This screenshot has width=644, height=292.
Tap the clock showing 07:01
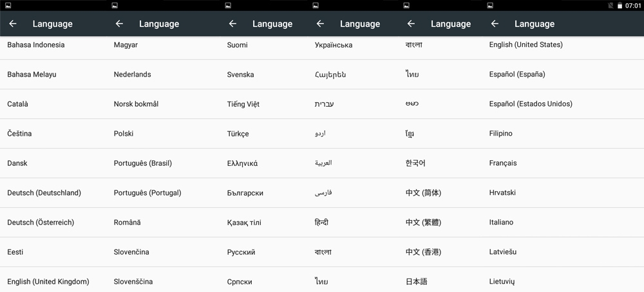tap(633, 5)
